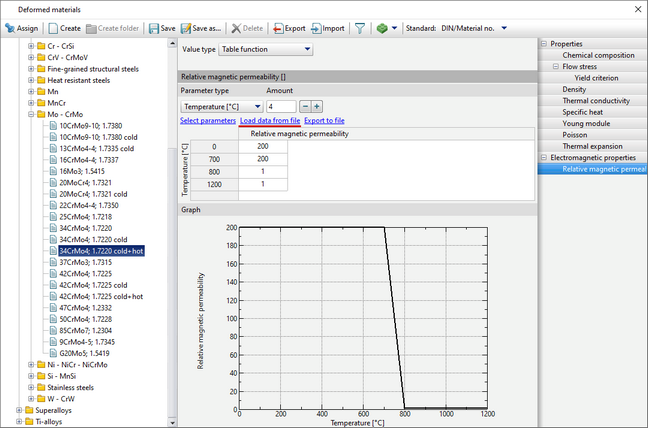Export the selected material
The image size is (648, 428).
pyautogui.click(x=289, y=28)
